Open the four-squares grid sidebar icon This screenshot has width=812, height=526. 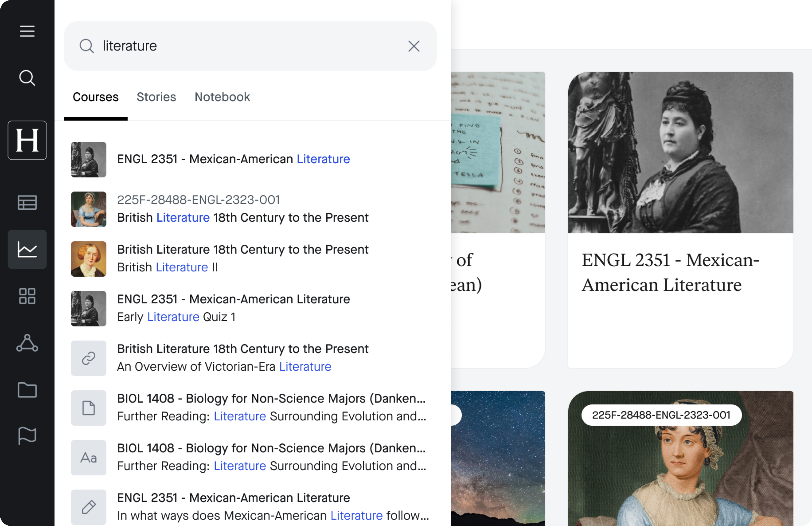pyautogui.click(x=27, y=296)
